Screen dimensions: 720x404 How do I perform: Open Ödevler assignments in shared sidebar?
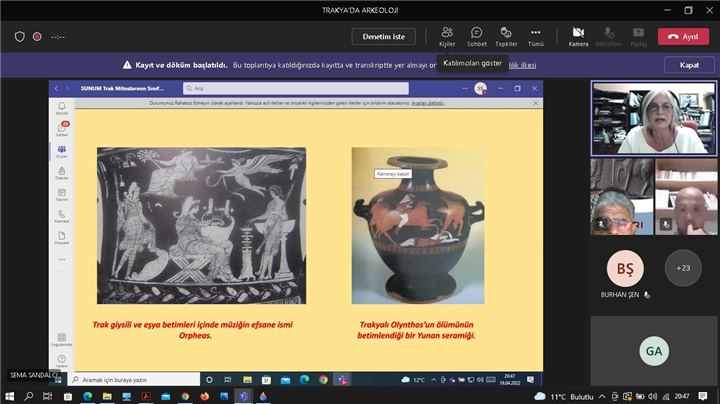62,173
